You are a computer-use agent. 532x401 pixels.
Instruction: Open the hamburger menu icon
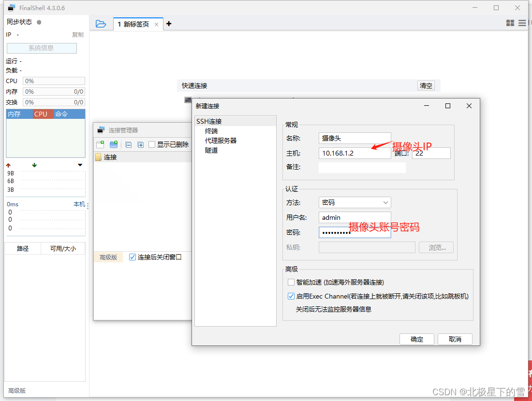(x=522, y=23)
